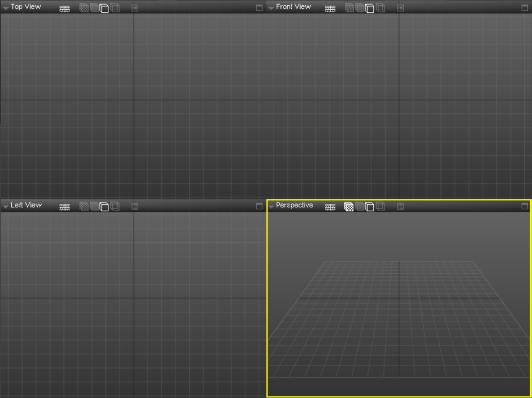Maximize the Perspective viewport

point(525,206)
